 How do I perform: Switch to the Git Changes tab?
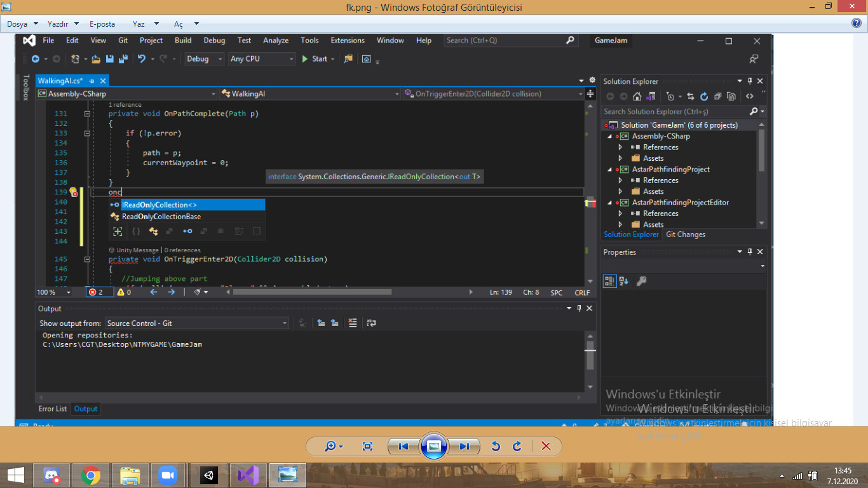coord(686,234)
